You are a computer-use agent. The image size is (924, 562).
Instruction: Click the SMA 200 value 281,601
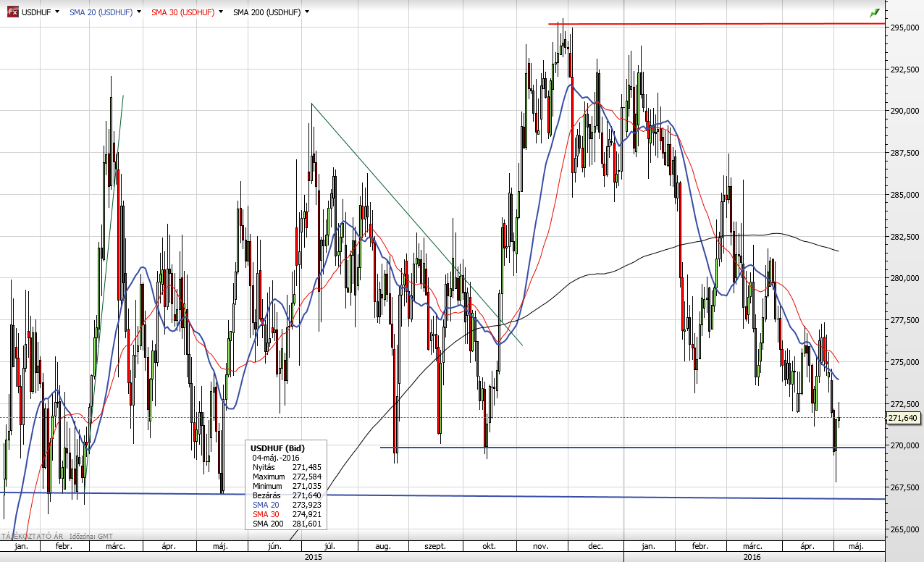click(308, 524)
